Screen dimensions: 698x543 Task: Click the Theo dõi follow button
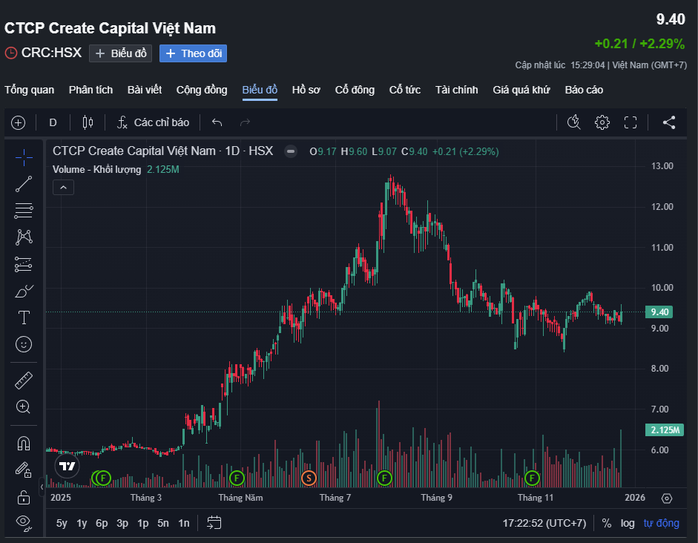pyautogui.click(x=193, y=54)
